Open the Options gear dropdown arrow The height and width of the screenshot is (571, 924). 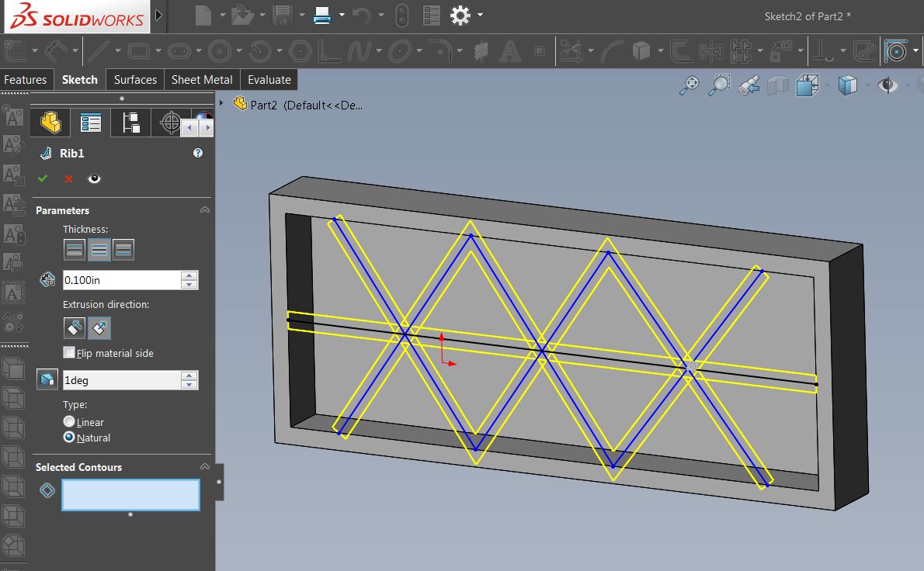[481, 16]
